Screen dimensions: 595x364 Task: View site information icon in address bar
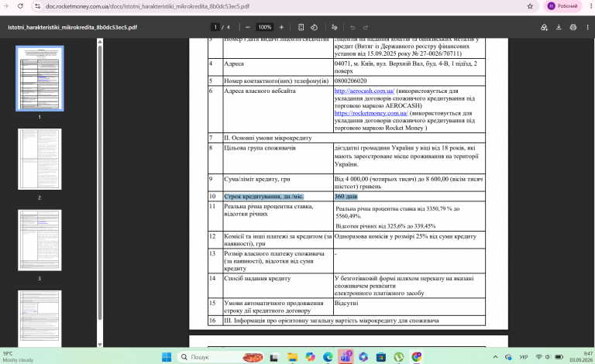37,6
